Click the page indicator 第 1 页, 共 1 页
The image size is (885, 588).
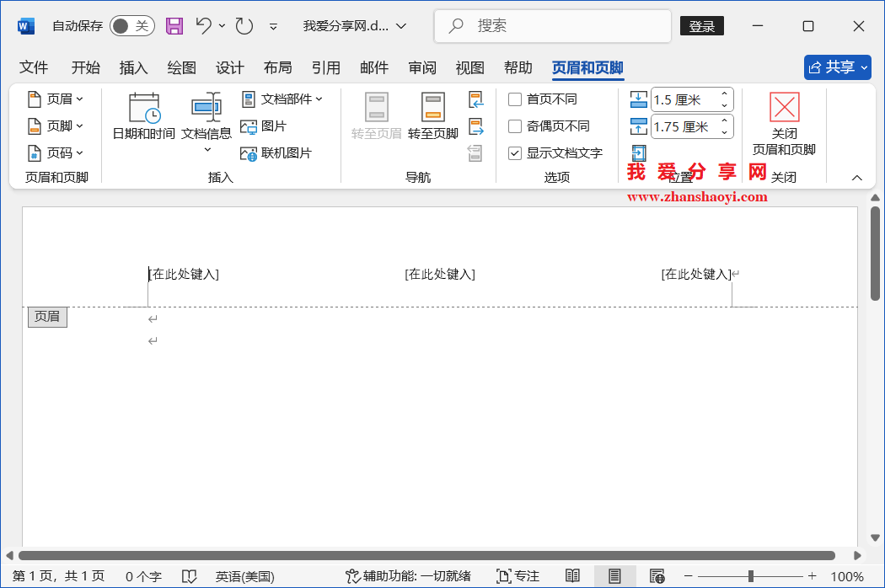[x=59, y=576]
